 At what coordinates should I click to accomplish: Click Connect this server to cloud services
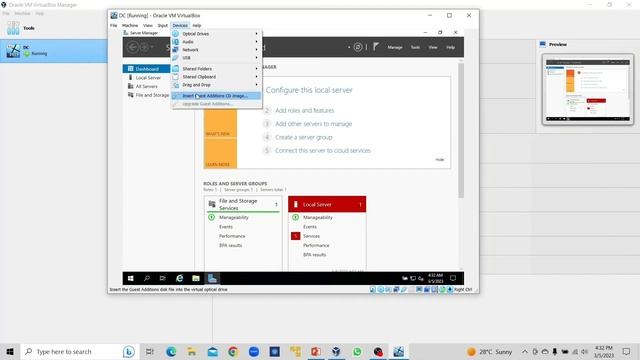[x=323, y=151]
